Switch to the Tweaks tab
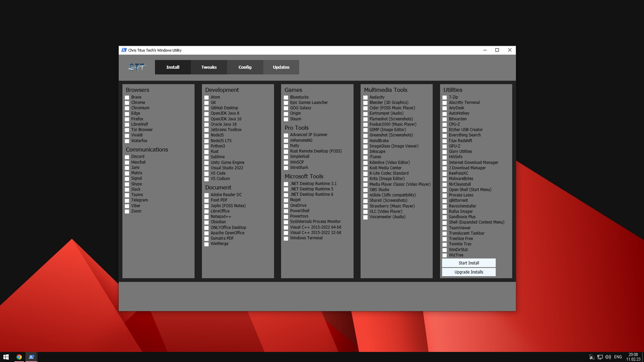 (x=209, y=67)
